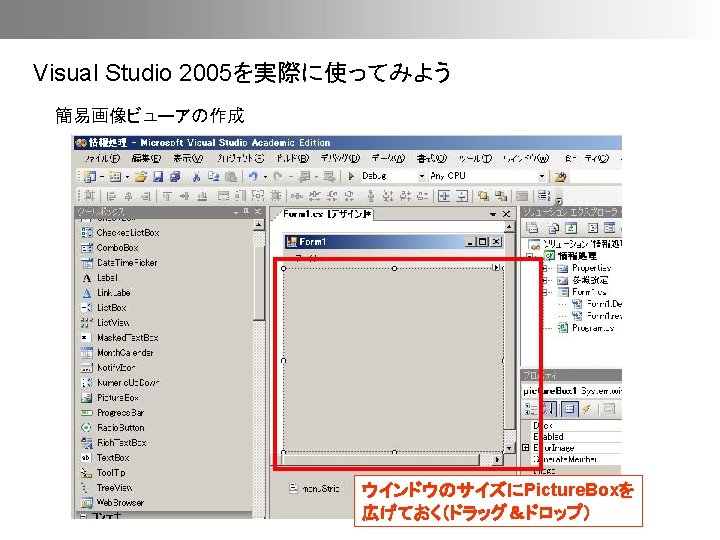
Task: Pick NumericUpDown from the toolbox
Action: (120, 383)
